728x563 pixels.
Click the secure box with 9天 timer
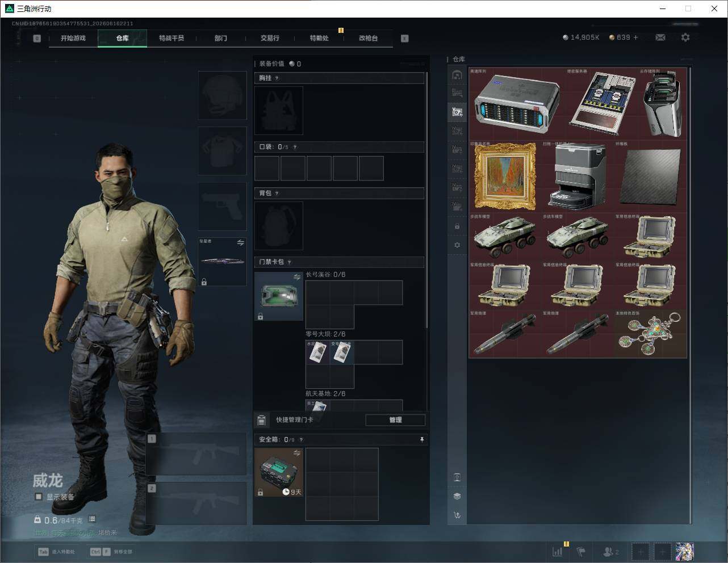coord(279,472)
